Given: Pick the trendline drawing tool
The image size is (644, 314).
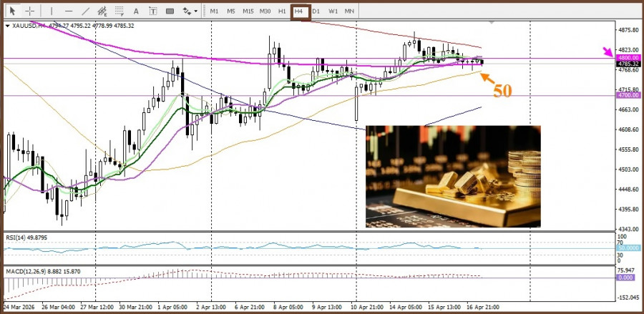Looking at the screenshot, I should pos(85,11).
